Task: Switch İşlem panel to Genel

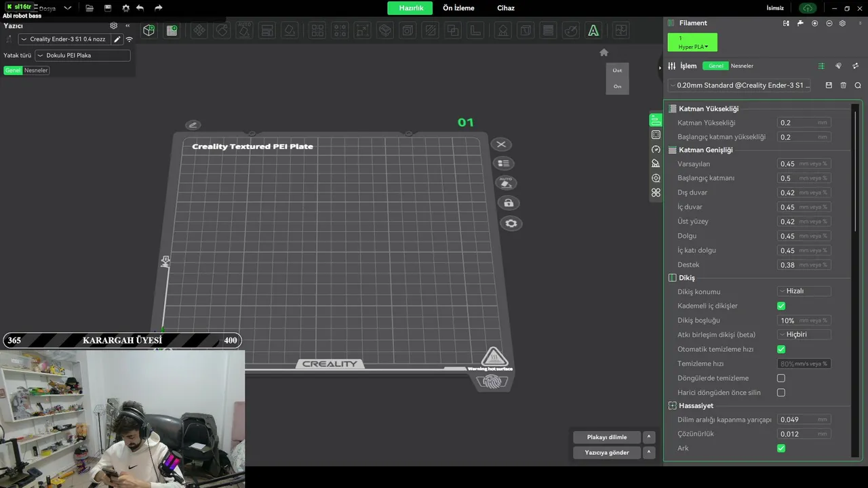Action: 715,66
